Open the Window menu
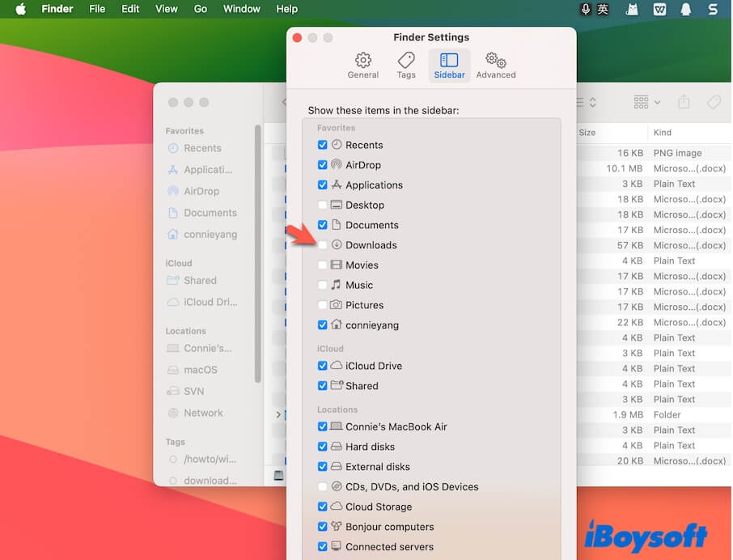 pos(241,9)
